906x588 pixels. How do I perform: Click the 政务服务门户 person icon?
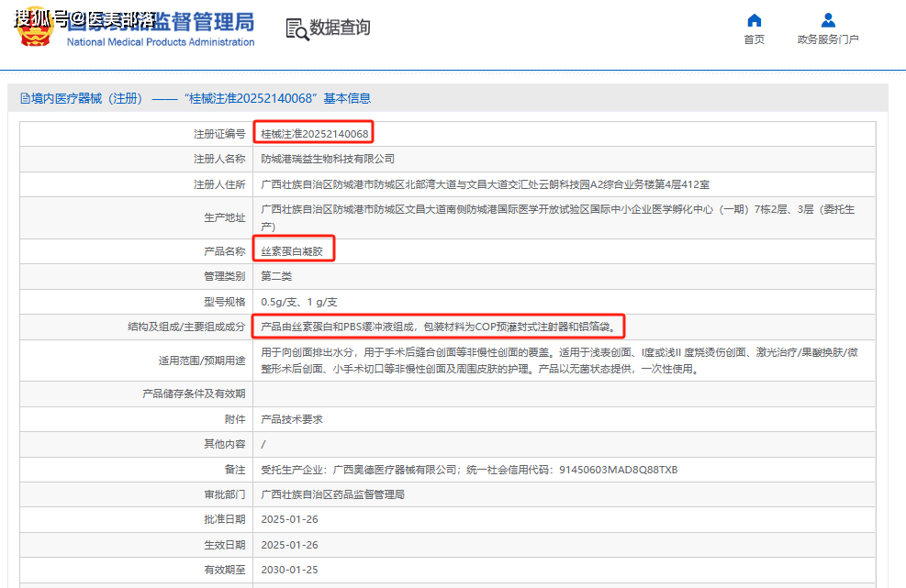click(x=828, y=20)
